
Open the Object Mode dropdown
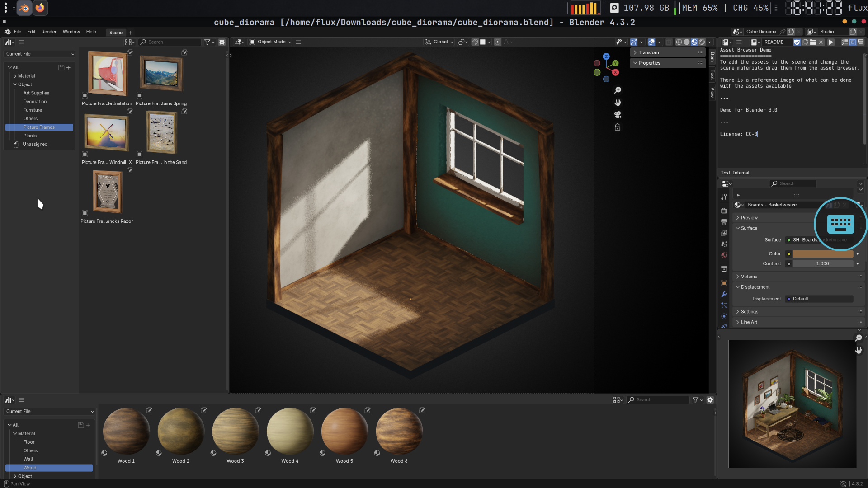coord(270,42)
